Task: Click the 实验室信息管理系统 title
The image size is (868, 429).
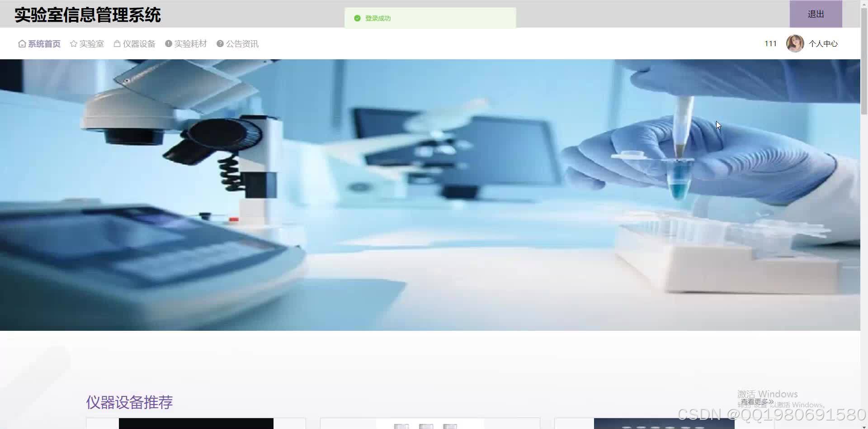Action: tap(88, 15)
